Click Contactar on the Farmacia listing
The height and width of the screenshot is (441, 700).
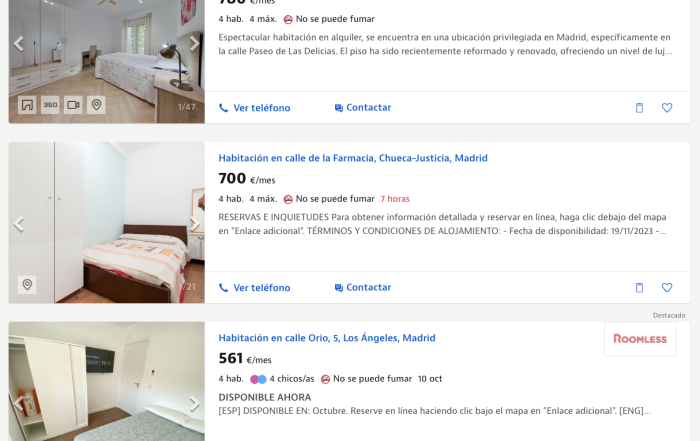tap(363, 287)
